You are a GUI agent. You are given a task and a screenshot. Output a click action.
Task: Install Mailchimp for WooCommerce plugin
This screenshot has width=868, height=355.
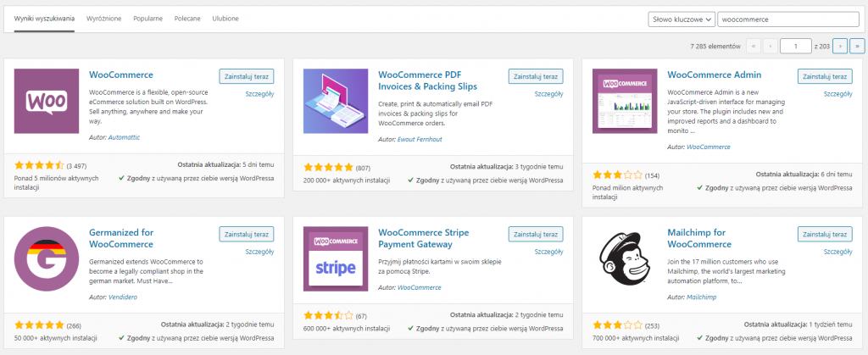825,234
